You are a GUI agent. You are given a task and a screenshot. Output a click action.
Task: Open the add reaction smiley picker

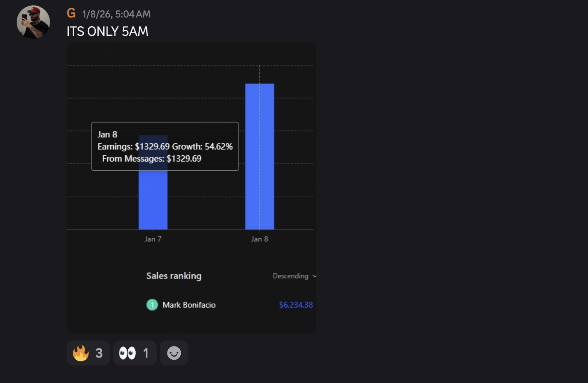[174, 353]
